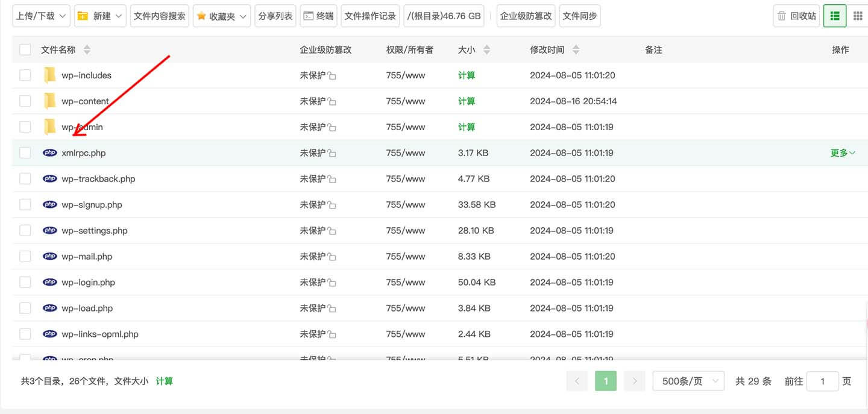Open the 回收站 recycle bin
Screen dimensions: 868x414
tap(797, 16)
